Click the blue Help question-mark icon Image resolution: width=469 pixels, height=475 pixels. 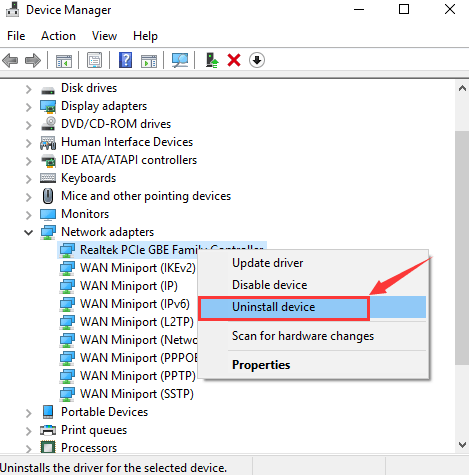pyautogui.click(x=125, y=60)
